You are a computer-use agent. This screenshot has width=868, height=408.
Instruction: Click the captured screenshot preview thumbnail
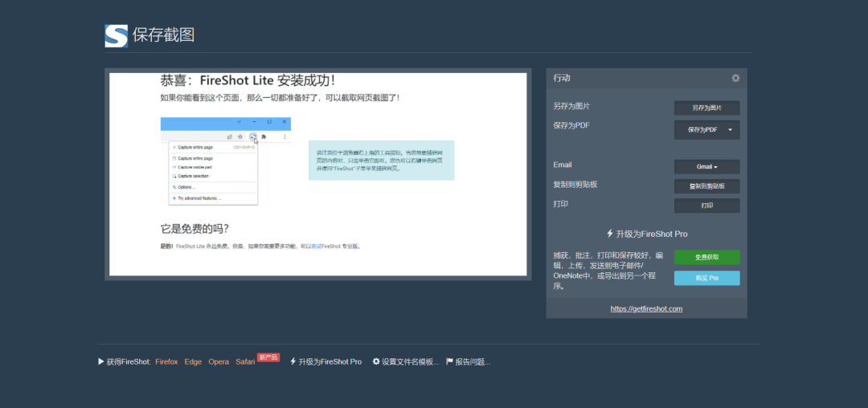pyautogui.click(x=317, y=174)
